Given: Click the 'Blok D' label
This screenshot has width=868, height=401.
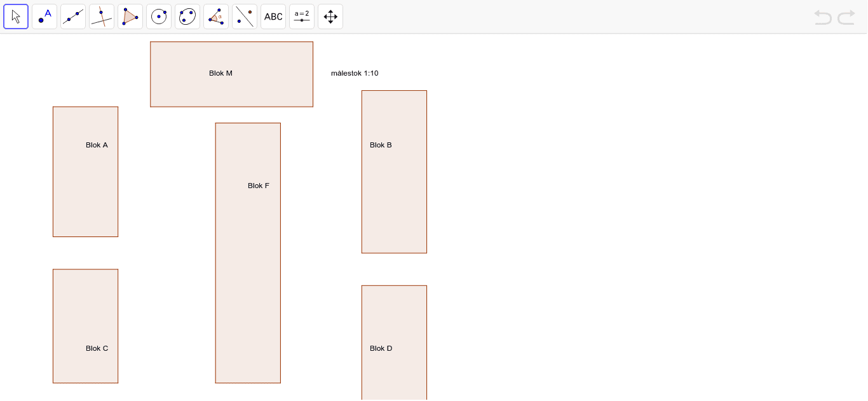Looking at the screenshot, I should tap(381, 348).
